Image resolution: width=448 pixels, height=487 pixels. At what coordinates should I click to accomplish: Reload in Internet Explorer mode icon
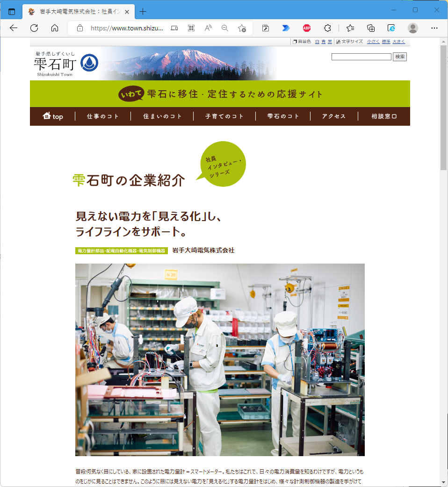tap(391, 28)
